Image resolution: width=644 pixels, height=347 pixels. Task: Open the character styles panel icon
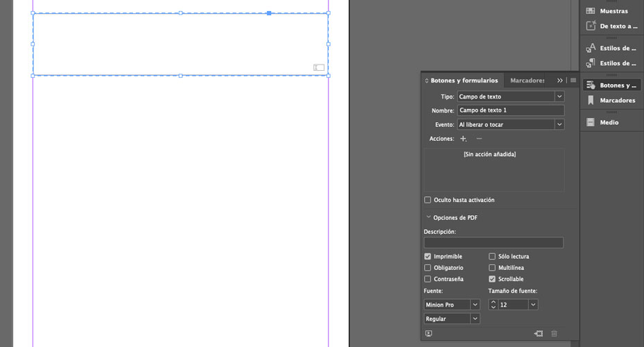coord(590,48)
